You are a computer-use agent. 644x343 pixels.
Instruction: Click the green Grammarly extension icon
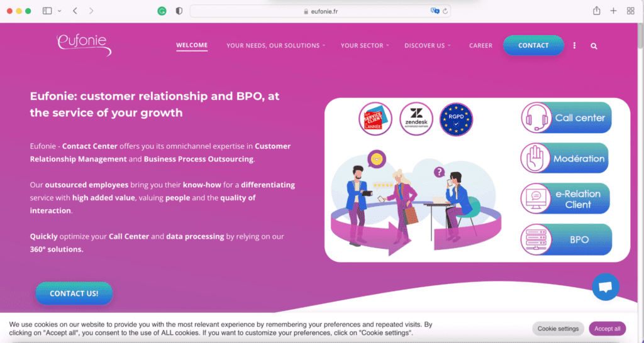click(x=162, y=11)
